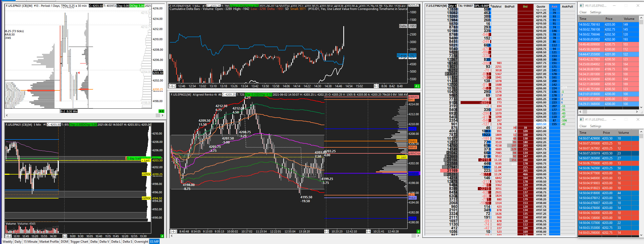
Task: Click the right scroll arrow of Market Profile chart
Action: point(163,115)
